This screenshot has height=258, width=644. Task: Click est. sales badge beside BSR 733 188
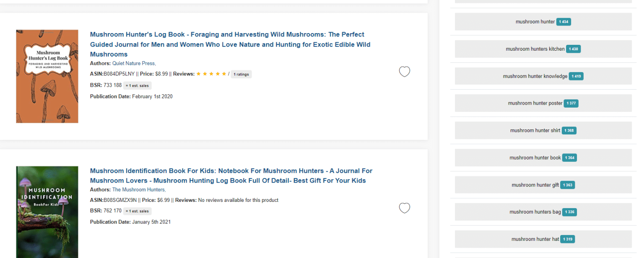pos(138,85)
